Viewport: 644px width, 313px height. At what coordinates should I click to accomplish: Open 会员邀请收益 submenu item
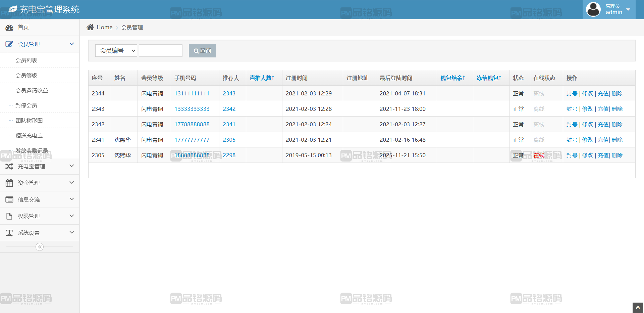(x=32, y=90)
